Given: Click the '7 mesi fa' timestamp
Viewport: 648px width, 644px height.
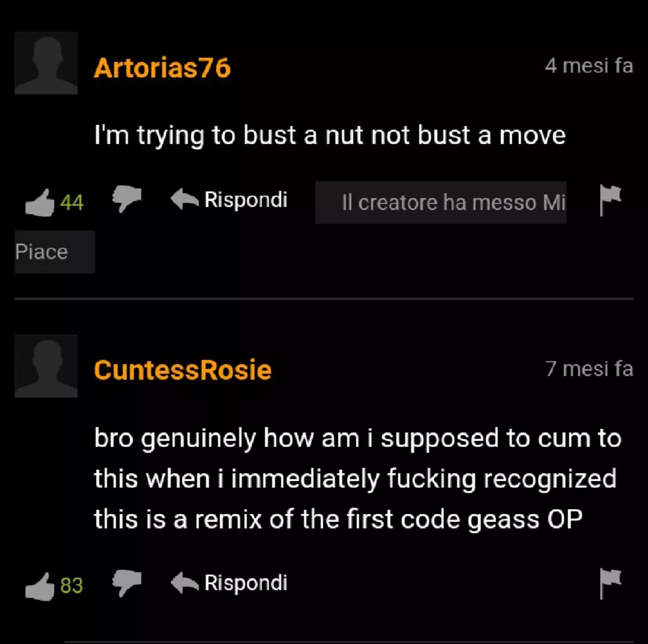Looking at the screenshot, I should (x=589, y=369).
